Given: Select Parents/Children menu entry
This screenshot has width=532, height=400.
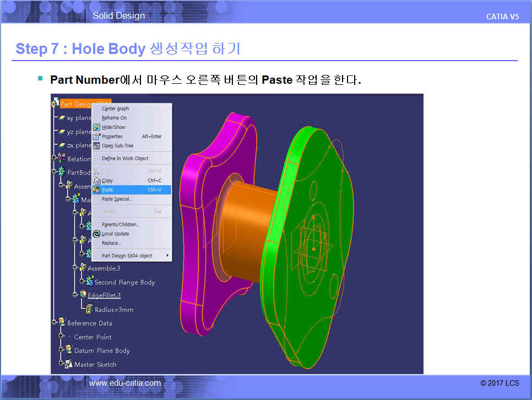Looking at the screenshot, I should [x=121, y=224].
